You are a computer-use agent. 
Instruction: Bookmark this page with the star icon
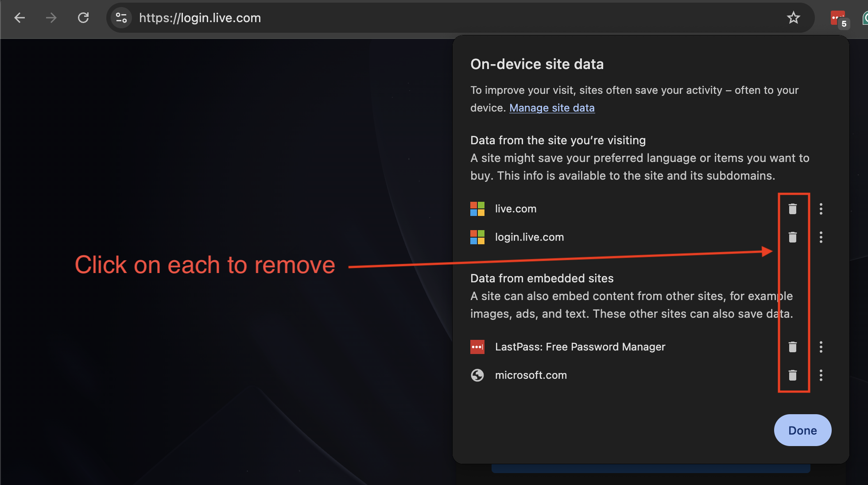(794, 18)
